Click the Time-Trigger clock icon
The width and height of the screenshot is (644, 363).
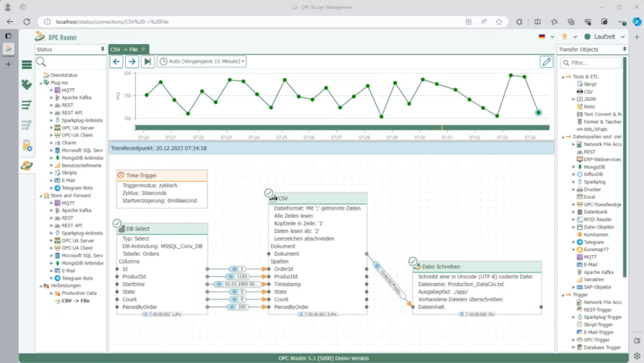121,175
